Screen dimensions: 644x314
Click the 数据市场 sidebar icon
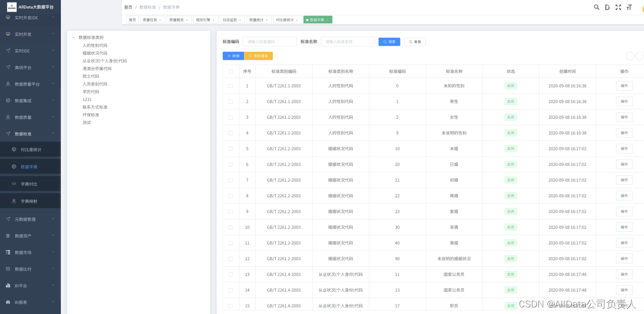tap(8, 253)
